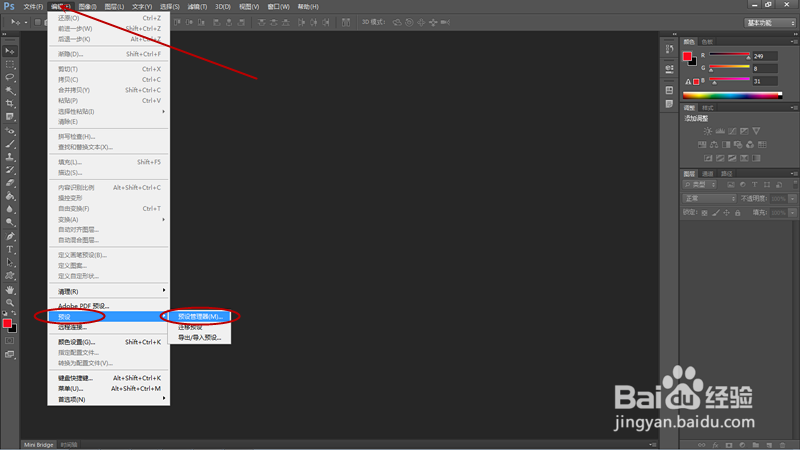Open the History panel icon in the dock
The image size is (800, 450).
[x=669, y=49]
